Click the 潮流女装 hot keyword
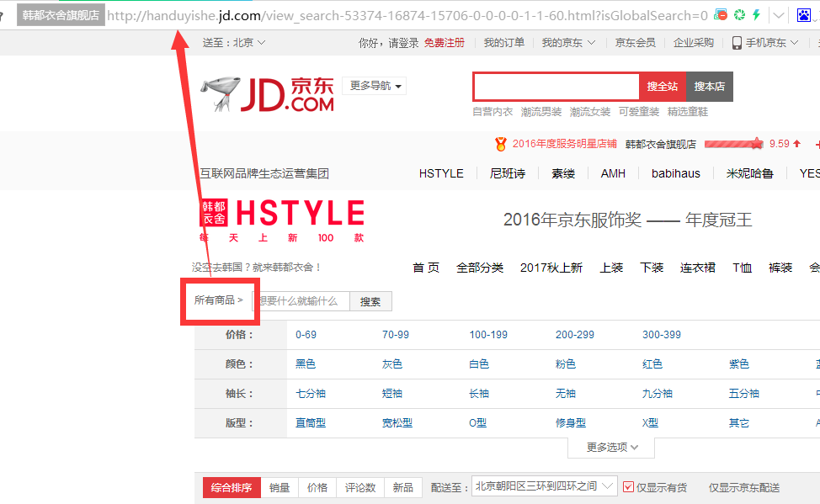Image resolution: width=820 pixels, height=504 pixels. coord(590,112)
